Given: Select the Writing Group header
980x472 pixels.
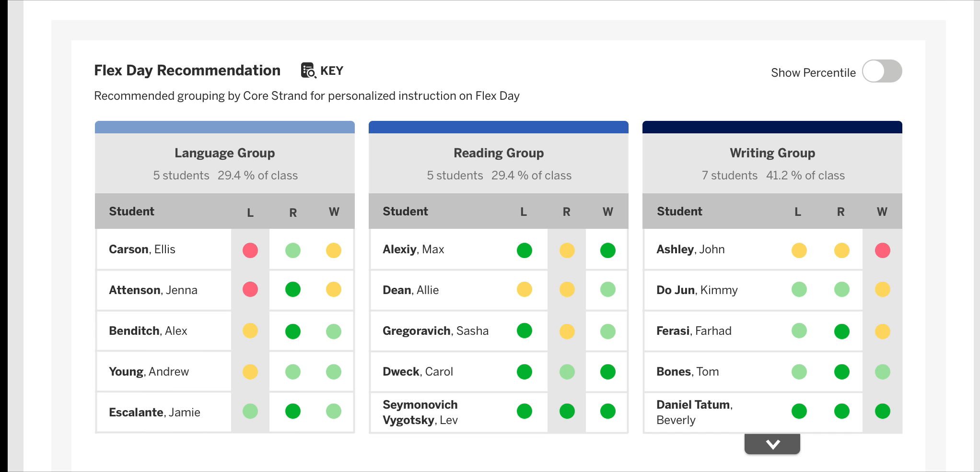Looking at the screenshot, I should (772, 153).
